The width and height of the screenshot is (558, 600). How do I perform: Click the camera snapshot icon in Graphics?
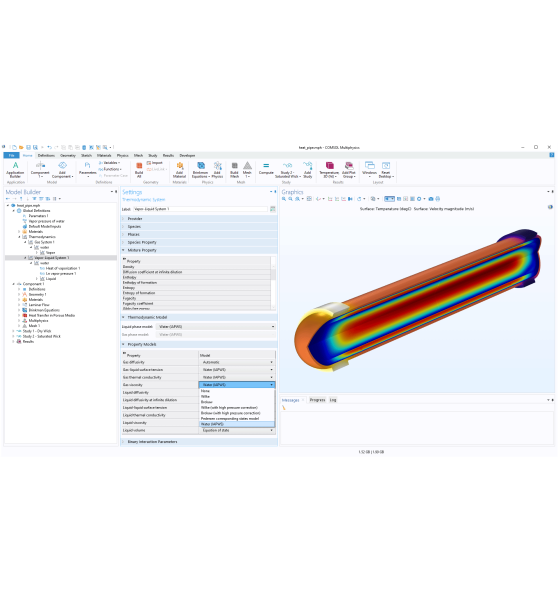431,199
